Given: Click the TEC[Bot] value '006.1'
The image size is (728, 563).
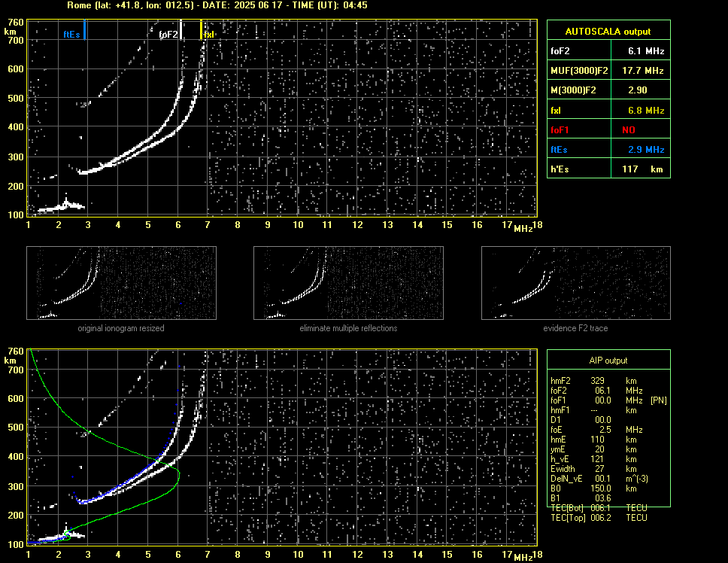Looking at the screenshot, I should pyautogui.click(x=601, y=508).
